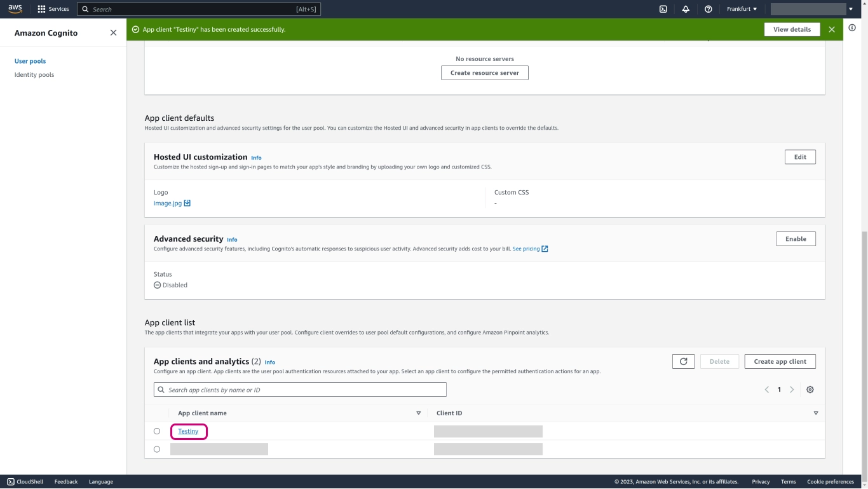Open the Frankfurt region dropdown
The image size is (868, 489).
click(742, 9)
